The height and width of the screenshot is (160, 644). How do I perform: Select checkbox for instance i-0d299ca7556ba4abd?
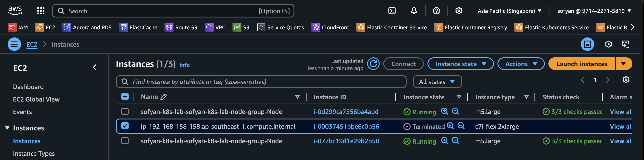pyautogui.click(x=125, y=111)
